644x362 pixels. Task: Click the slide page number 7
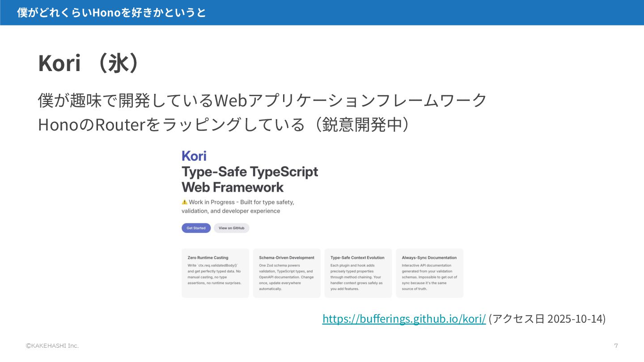(616, 345)
